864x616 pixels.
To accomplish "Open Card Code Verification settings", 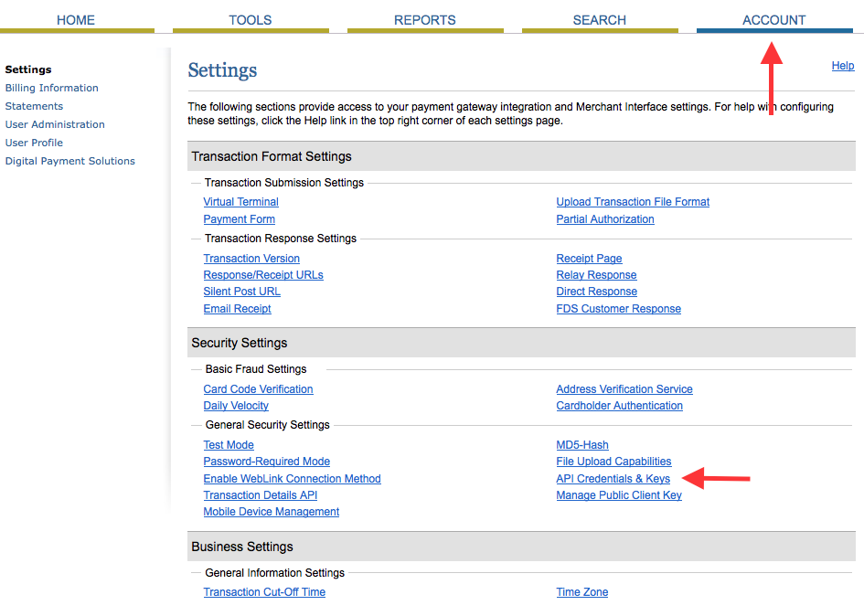I will pyautogui.click(x=258, y=389).
